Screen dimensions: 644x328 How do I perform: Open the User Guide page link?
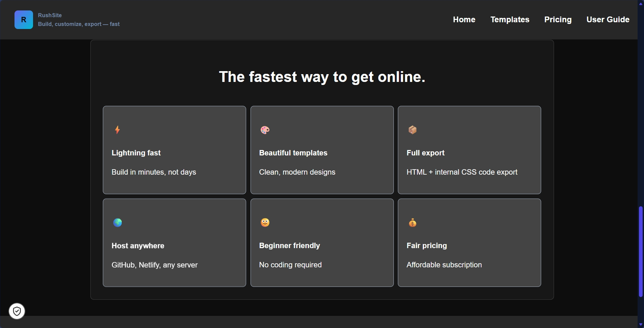(x=608, y=20)
